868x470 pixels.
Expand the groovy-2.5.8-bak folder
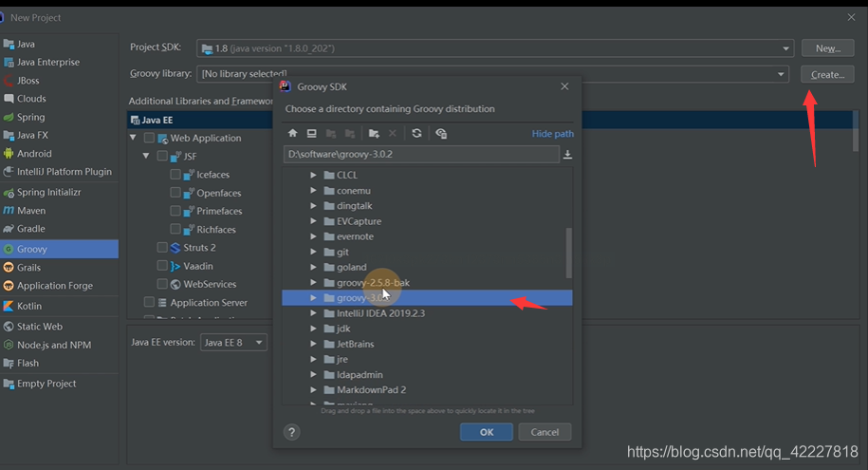[x=313, y=283]
